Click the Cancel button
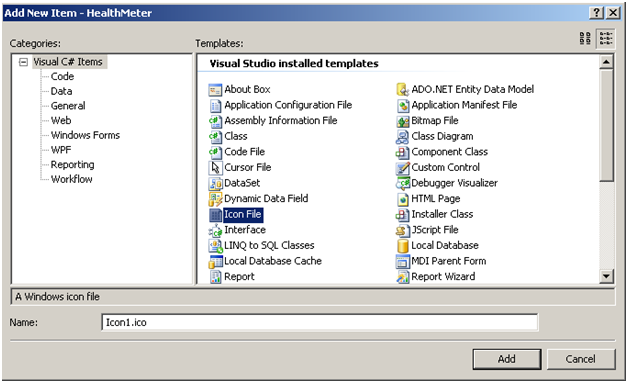The width and height of the screenshot is (628, 383). 581,359
